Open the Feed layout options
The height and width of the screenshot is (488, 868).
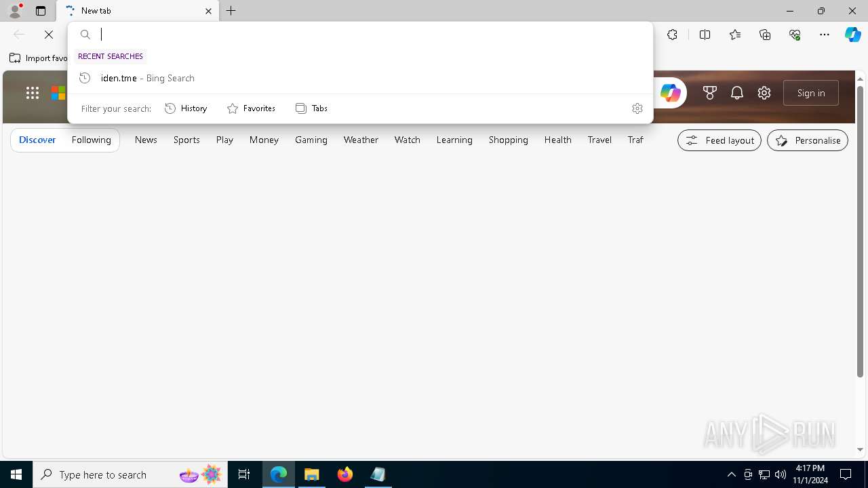tap(719, 140)
